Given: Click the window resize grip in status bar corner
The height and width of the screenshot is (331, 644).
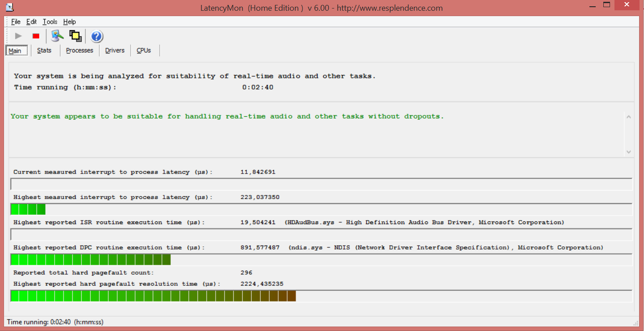Looking at the screenshot, I should pyautogui.click(x=636, y=323).
